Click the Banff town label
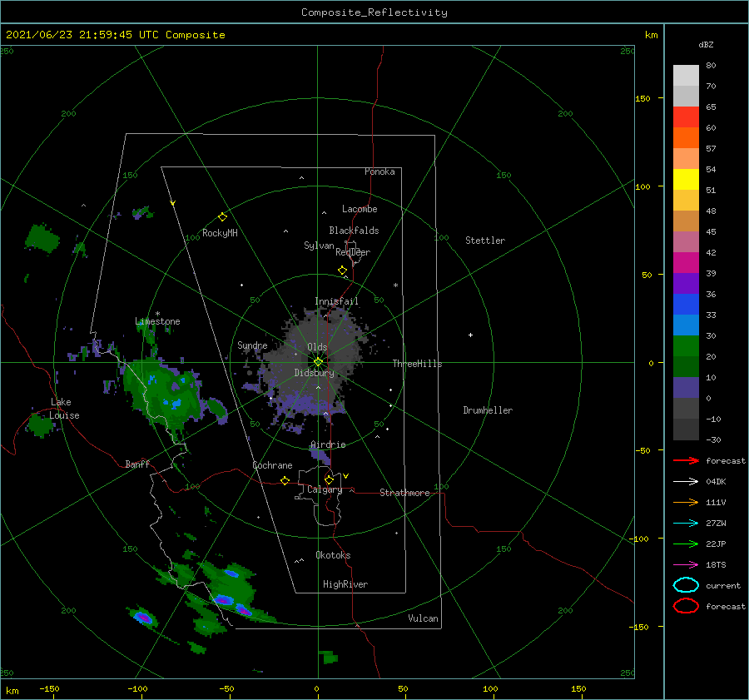This screenshot has height=700, width=749. (137, 464)
